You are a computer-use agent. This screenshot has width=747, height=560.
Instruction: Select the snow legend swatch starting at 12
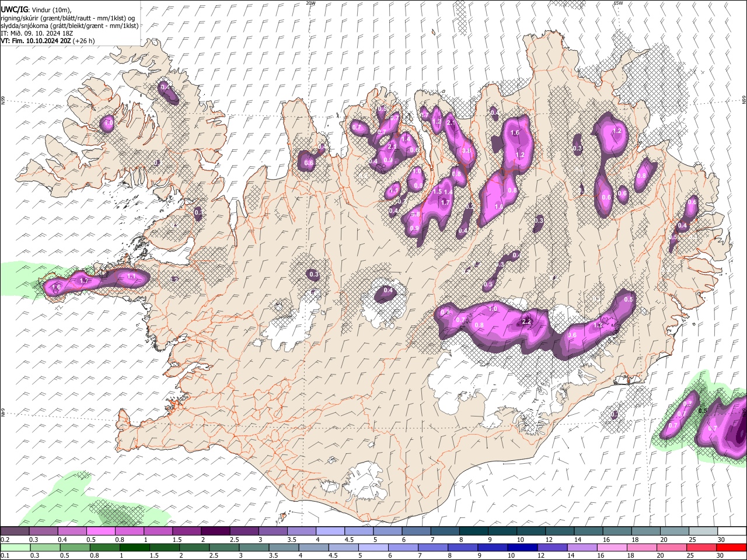[559, 531]
